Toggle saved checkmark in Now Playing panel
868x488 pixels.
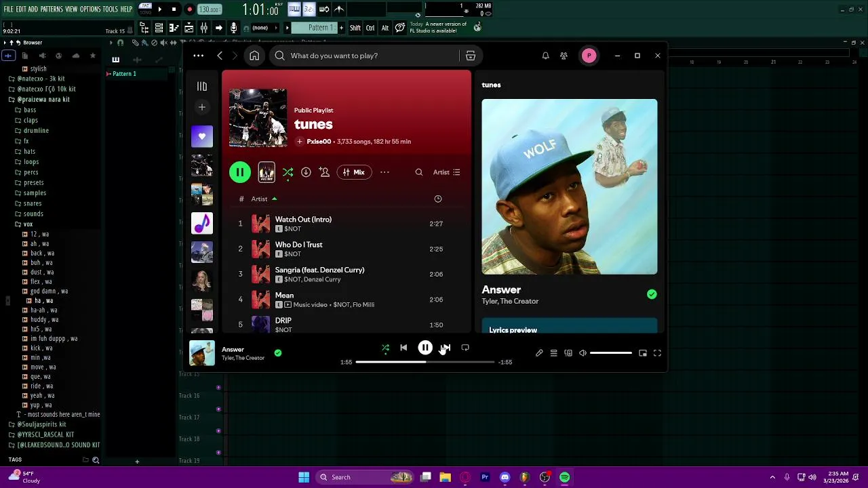click(x=652, y=294)
